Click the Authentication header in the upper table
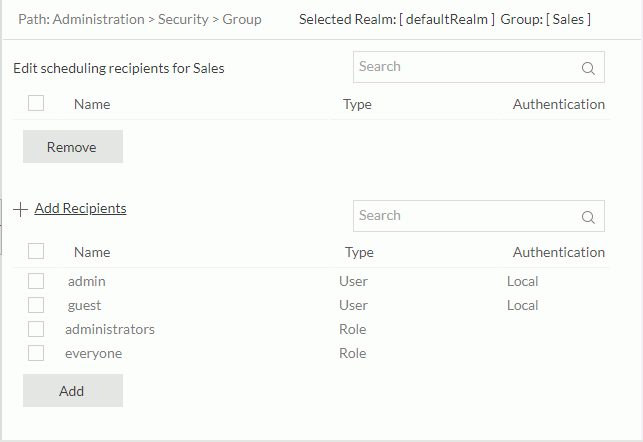The height and width of the screenshot is (442, 643). [558, 104]
